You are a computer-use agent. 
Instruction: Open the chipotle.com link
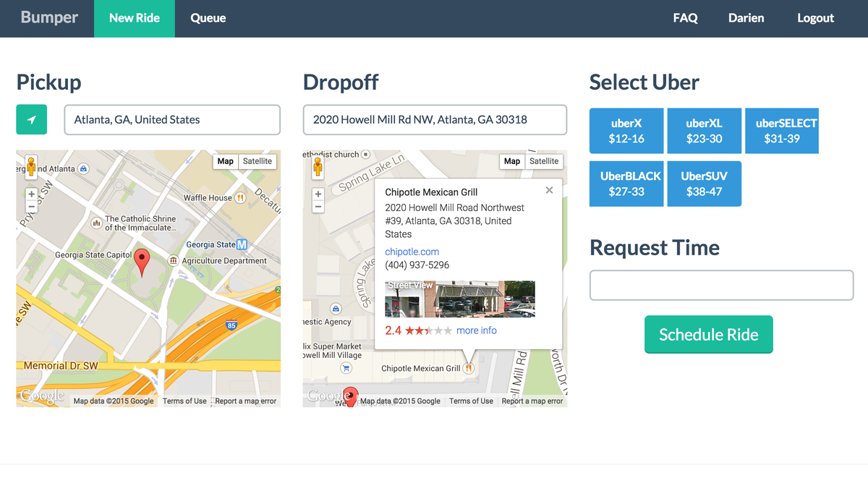[x=412, y=252]
